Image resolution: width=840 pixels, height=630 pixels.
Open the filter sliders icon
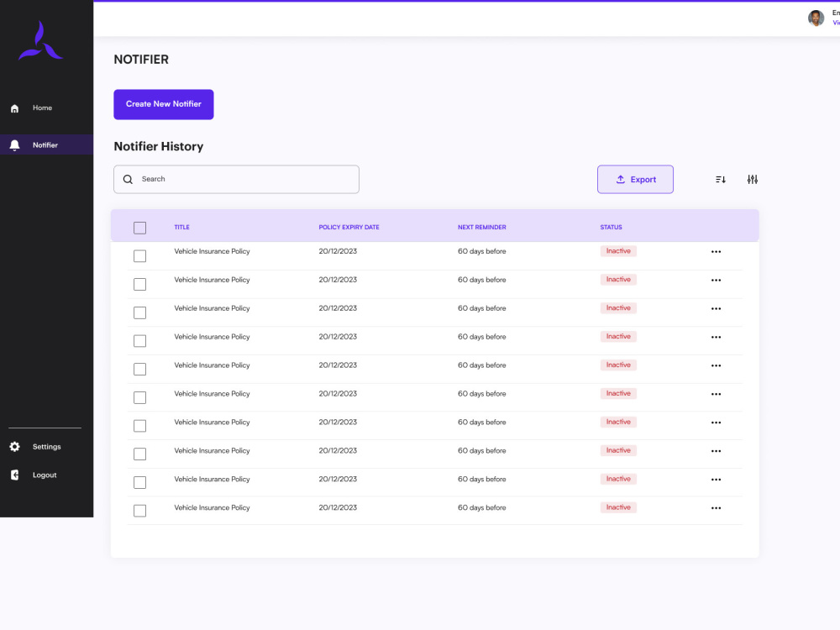pyautogui.click(x=752, y=180)
